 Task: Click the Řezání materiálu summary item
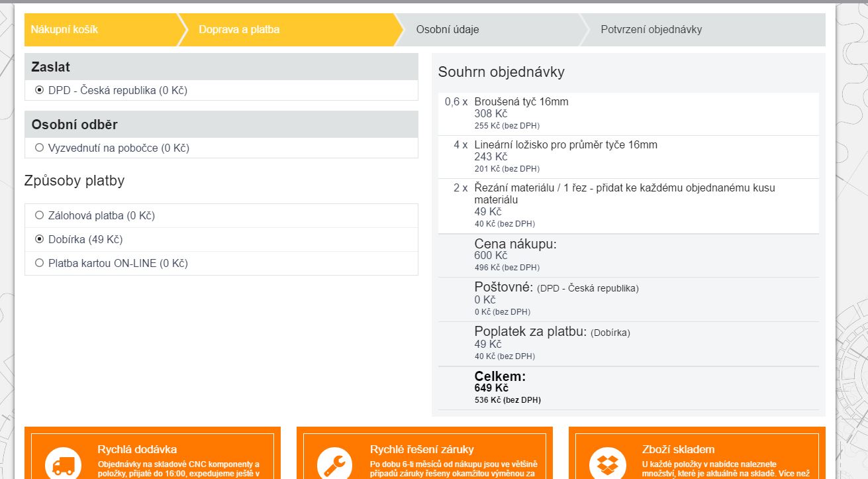(624, 188)
